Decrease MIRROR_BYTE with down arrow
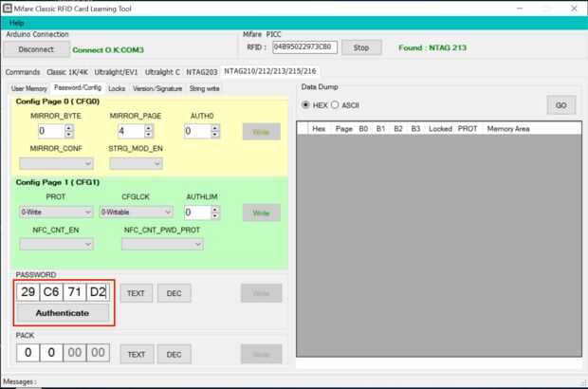The width and height of the screenshot is (588, 389). (x=69, y=135)
